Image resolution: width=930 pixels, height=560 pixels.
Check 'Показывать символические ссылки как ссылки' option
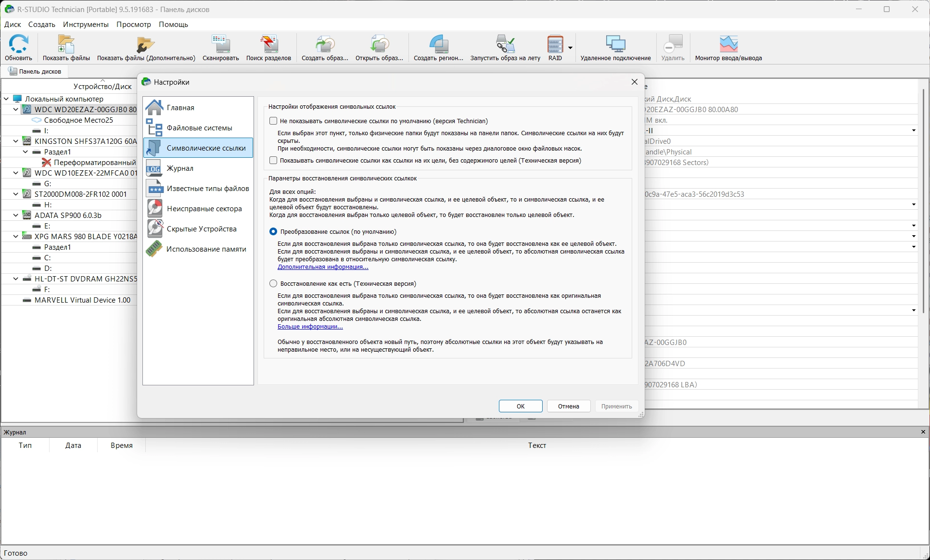click(273, 160)
